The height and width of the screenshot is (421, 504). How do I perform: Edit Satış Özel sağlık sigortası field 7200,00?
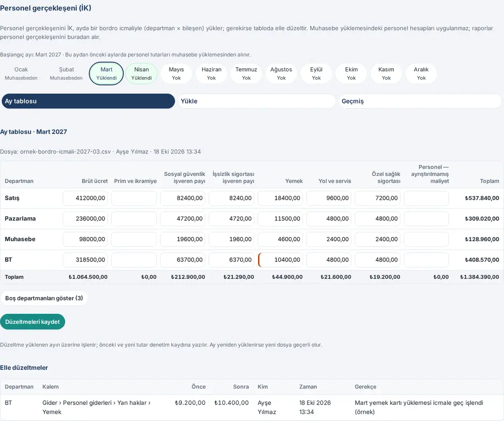pyautogui.click(x=378, y=198)
